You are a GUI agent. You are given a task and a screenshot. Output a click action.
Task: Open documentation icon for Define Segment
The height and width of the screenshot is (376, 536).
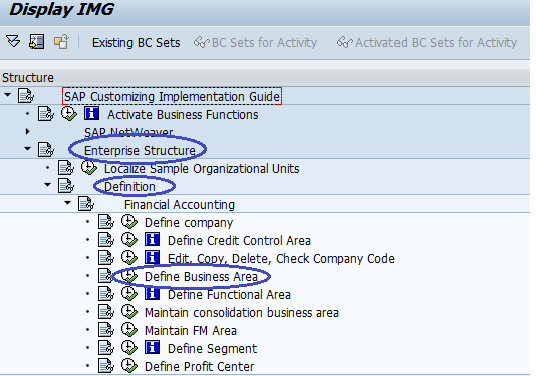(106, 348)
